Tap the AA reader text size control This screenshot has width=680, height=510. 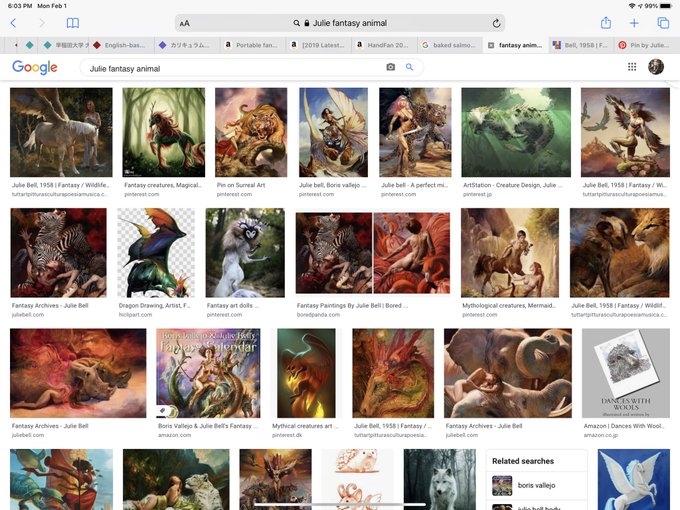(x=184, y=23)
